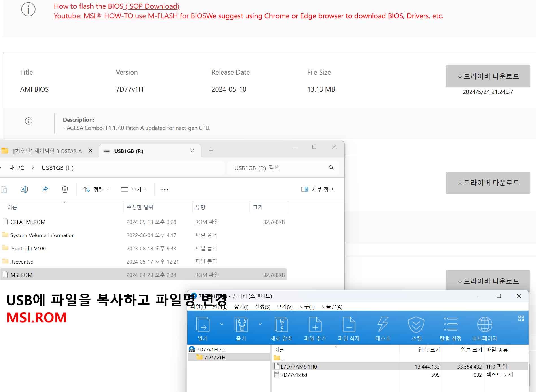Sort by 원본 크기 column in Bandizip
Viewport: 536px width, 392px height.
(x=463, y=350)
